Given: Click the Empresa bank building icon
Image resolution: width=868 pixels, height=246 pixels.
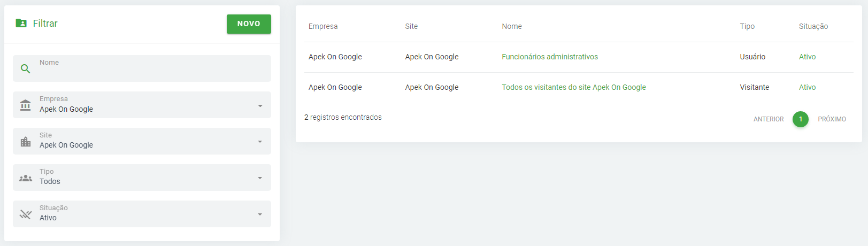Looking at the screenshot, I should 25,105.
